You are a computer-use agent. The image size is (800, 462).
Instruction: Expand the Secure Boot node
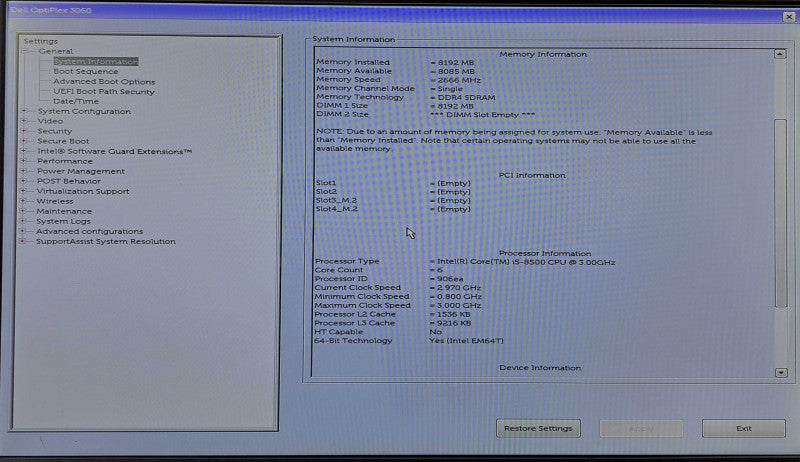24,141
